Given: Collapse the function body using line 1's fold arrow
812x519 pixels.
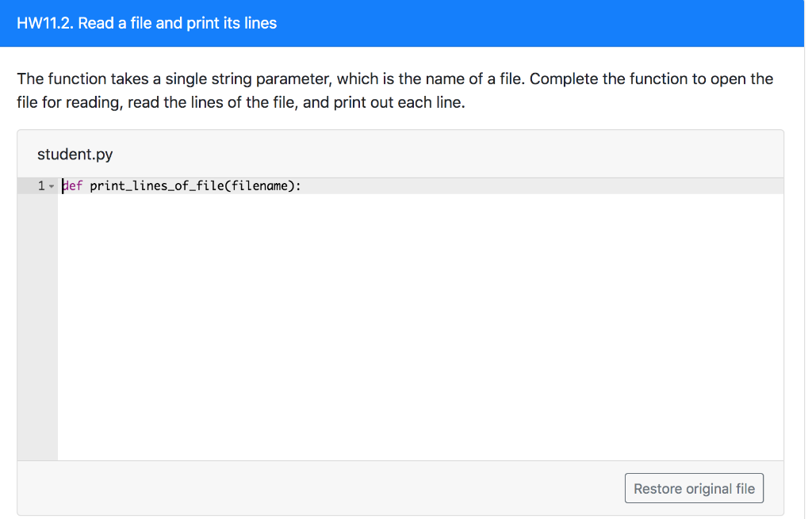Looking at the screenshot, I should pyautogui.click(x=52, y=185).
